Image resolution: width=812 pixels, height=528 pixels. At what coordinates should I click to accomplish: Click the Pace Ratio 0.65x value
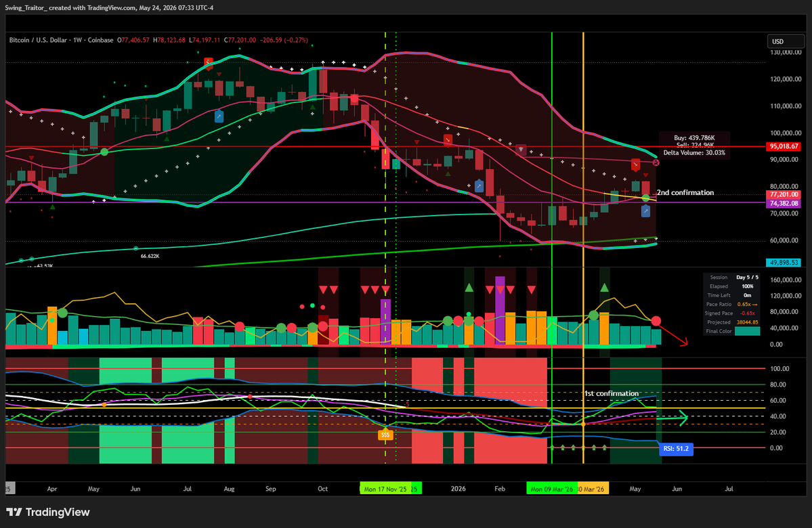(x=747, y=305)
